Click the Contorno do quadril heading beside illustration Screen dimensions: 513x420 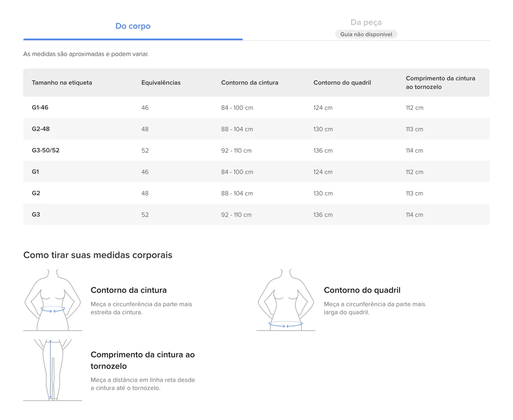[362, 290]
